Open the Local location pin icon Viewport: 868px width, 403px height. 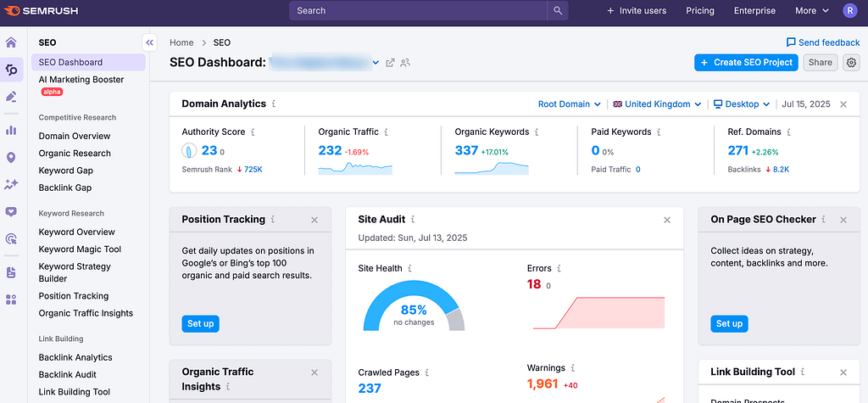tap(11, 158)
